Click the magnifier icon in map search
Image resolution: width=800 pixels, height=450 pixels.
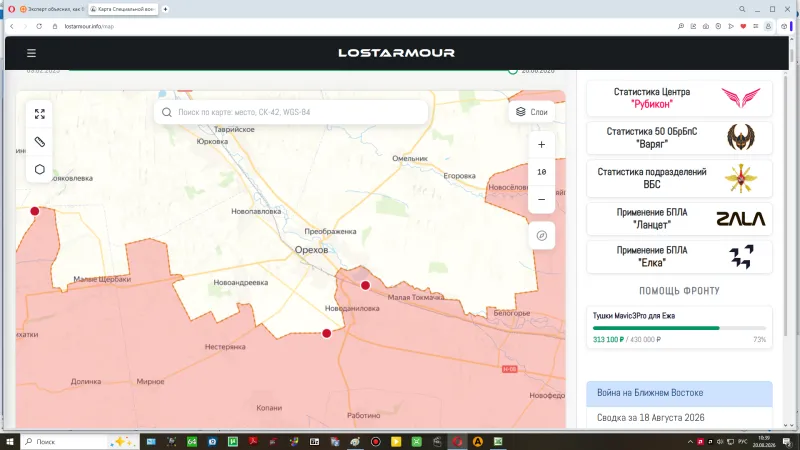(167, 112)
